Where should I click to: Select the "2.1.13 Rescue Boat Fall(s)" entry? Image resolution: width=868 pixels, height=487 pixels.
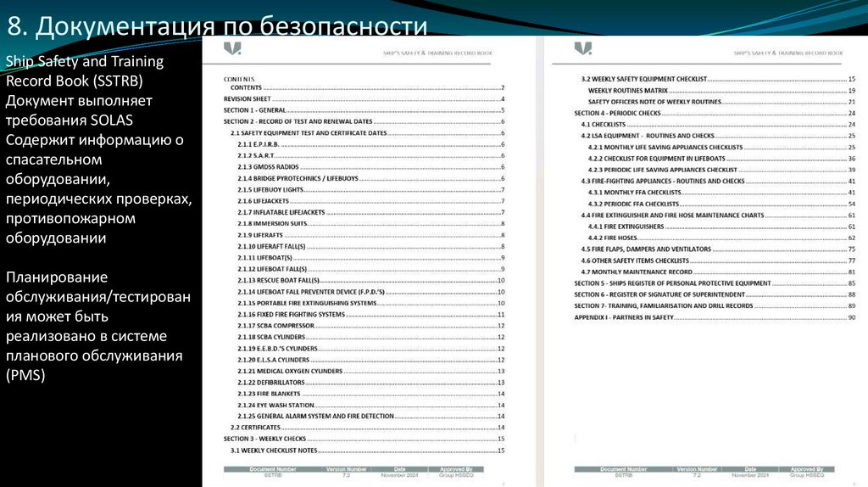371,280
